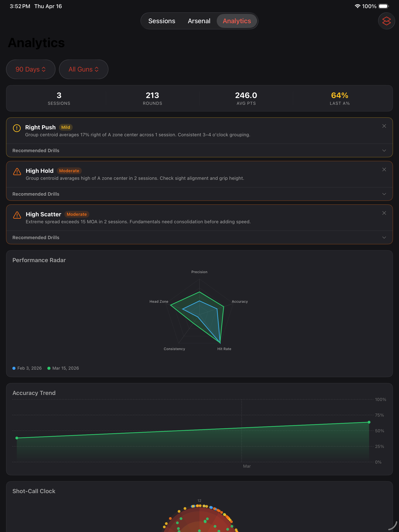399x532 pixels.
Task: Tap the 3:52 PM clock in status bar
Action: click(20, 6)
